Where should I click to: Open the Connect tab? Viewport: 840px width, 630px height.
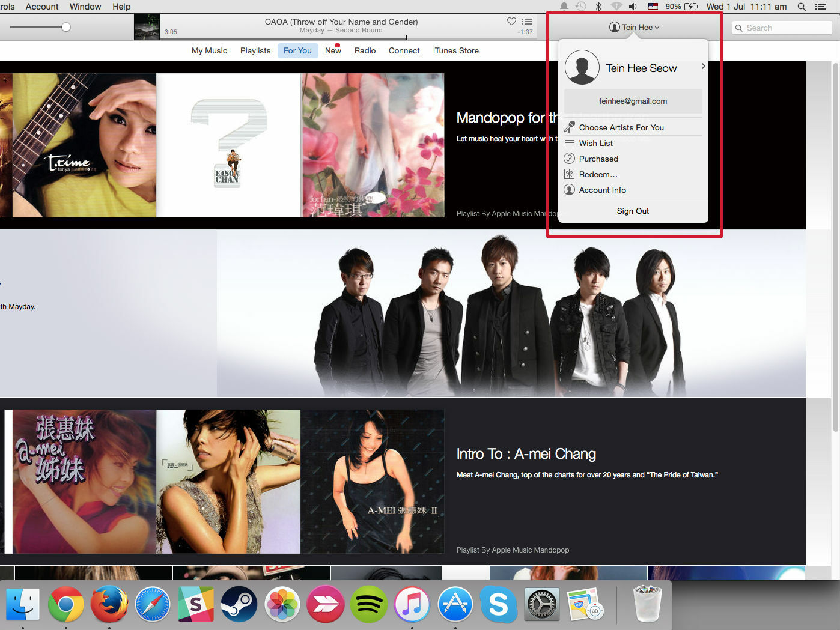pyautogui.click(x=404, y=51)
